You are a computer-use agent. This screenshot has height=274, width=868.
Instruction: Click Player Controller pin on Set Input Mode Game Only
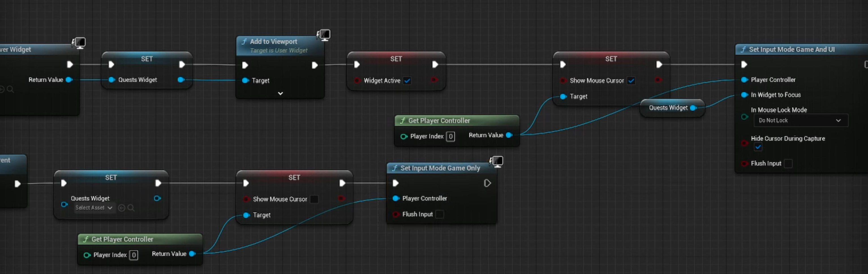tap(396, 199)
